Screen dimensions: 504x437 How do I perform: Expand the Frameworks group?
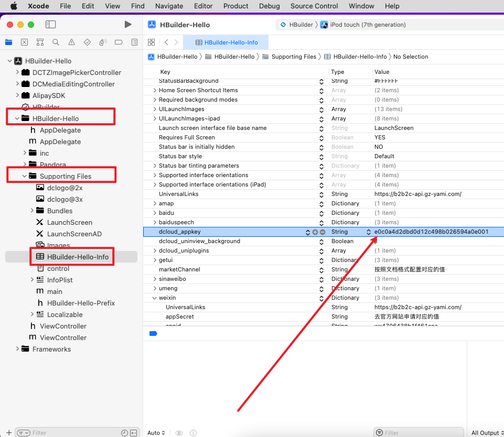[x=17, y=349]
